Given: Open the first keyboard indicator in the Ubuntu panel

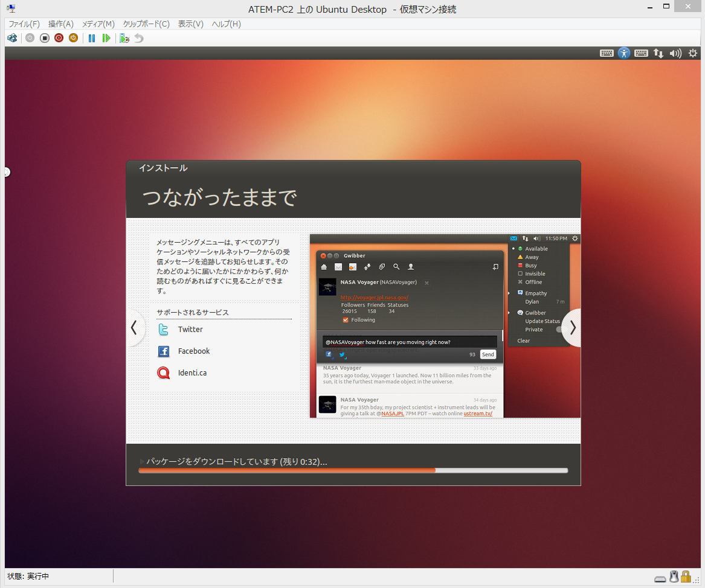Looking at the screenshot, I should click(x=607, y=53).
